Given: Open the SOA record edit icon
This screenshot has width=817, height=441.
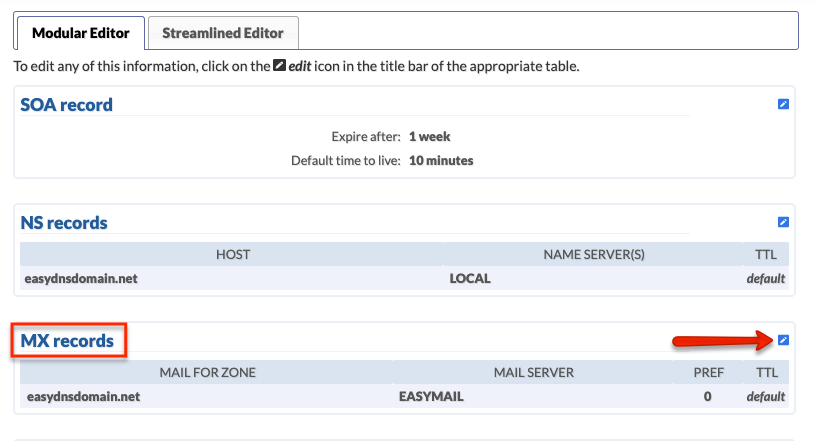Looking at the screenshot, I should (x=783, y=104).
